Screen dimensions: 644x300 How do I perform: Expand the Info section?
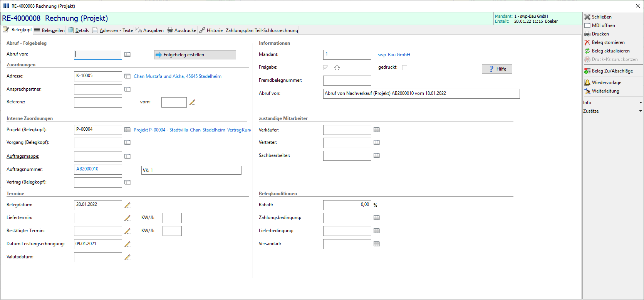point(613,103)
